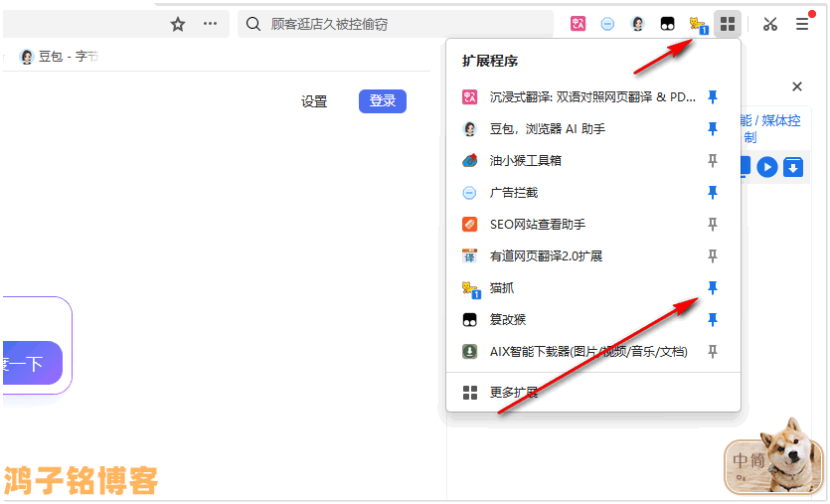Click the 设置 link
The width and height of the screenshot is (830, 504).
coord(314,101)
